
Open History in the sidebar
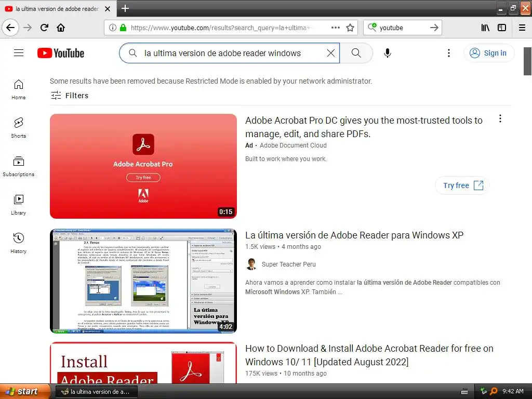click(x=18, y=243)
